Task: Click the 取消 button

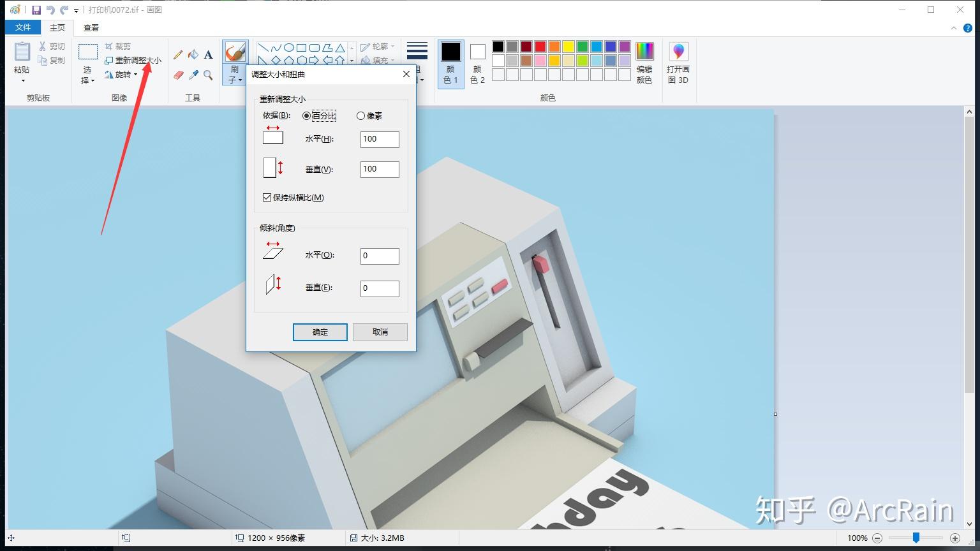Action: pos(380,332)
